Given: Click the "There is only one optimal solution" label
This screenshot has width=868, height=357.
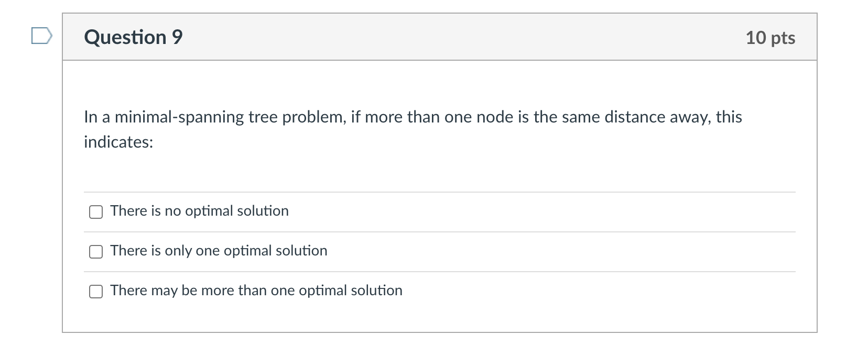Looking at the screenshot, I should click(x=219, y=251).
